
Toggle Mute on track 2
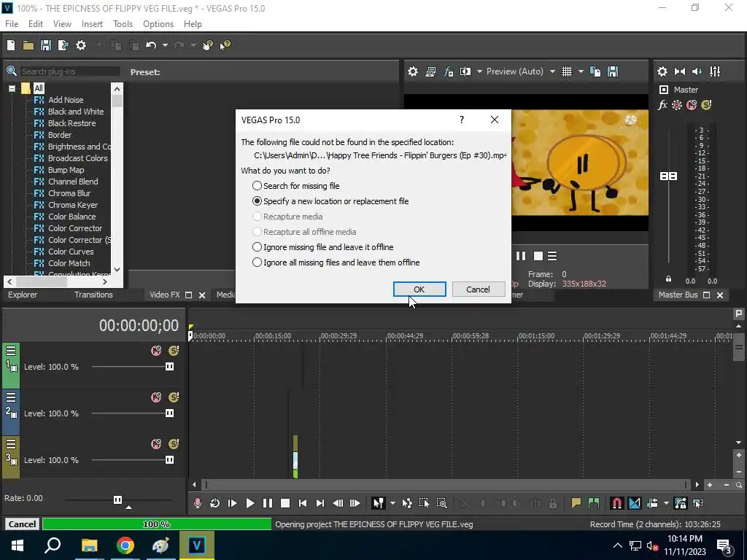(x=156, y=397)
